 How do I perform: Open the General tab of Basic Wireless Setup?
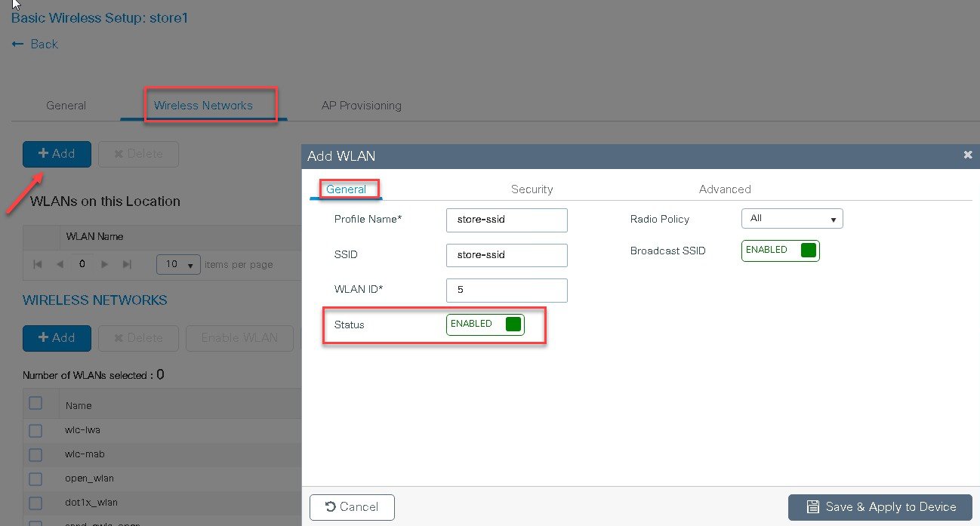click(66, 106)
